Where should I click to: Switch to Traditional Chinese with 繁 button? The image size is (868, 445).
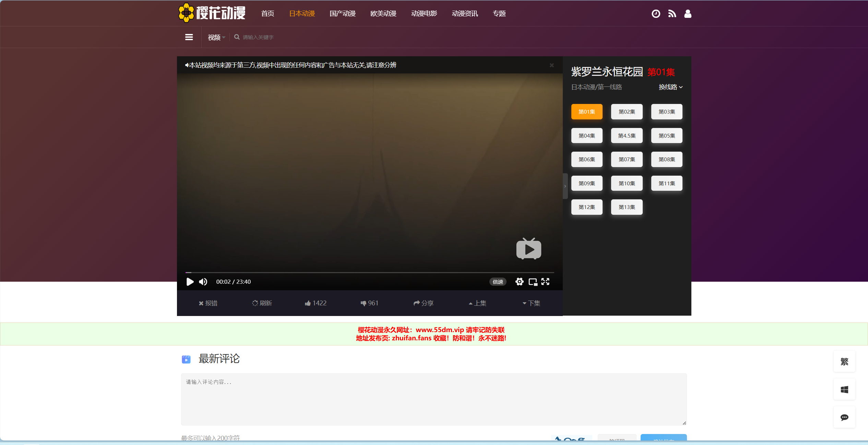point(844,361)
